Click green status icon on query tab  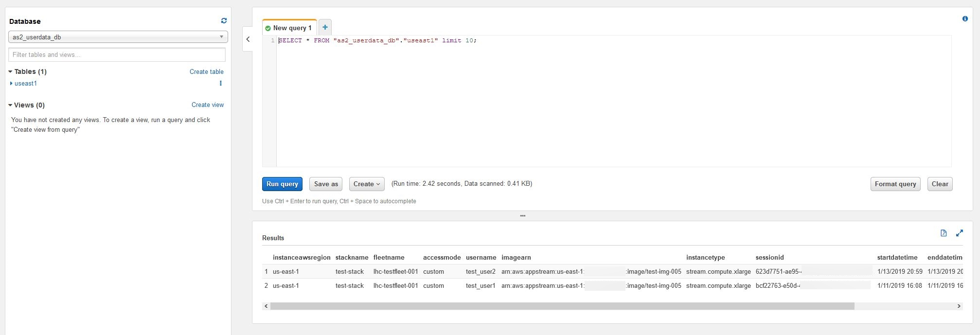(x=268, y=28)
